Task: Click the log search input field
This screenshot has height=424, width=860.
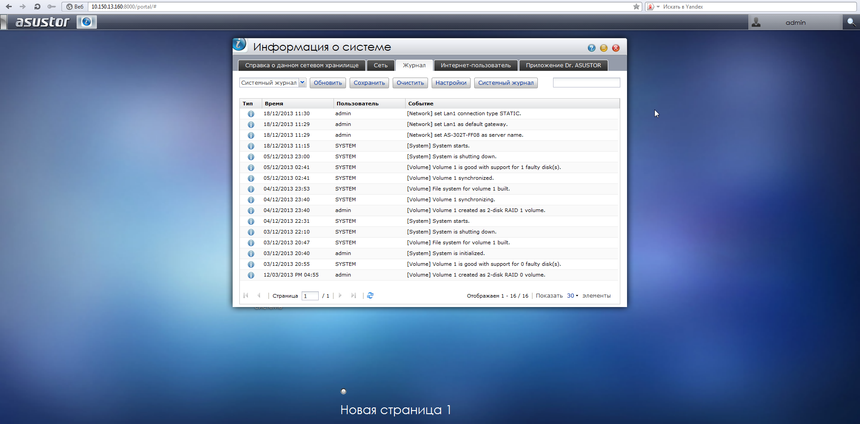Action: tap(586, 83)
